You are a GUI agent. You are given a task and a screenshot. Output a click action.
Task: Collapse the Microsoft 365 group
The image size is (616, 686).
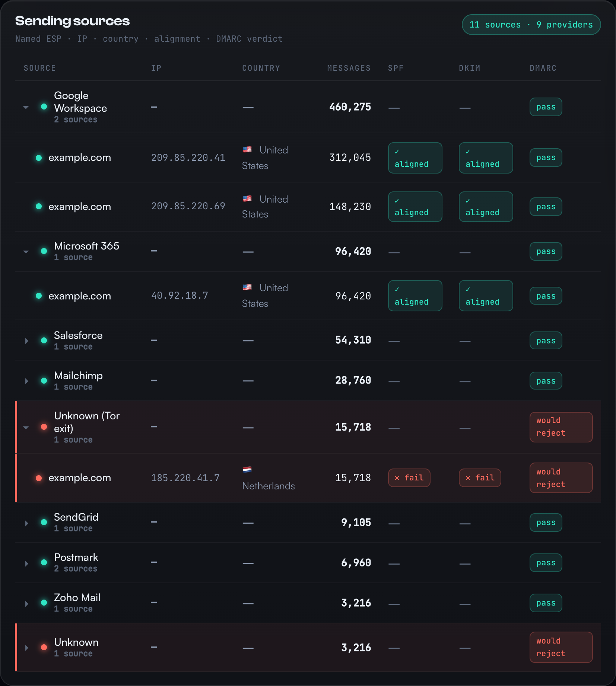(x=26, y=252)
